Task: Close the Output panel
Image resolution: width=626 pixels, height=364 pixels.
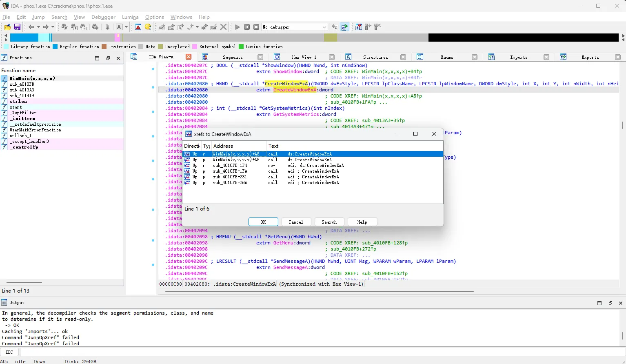Action: point(621,303)
